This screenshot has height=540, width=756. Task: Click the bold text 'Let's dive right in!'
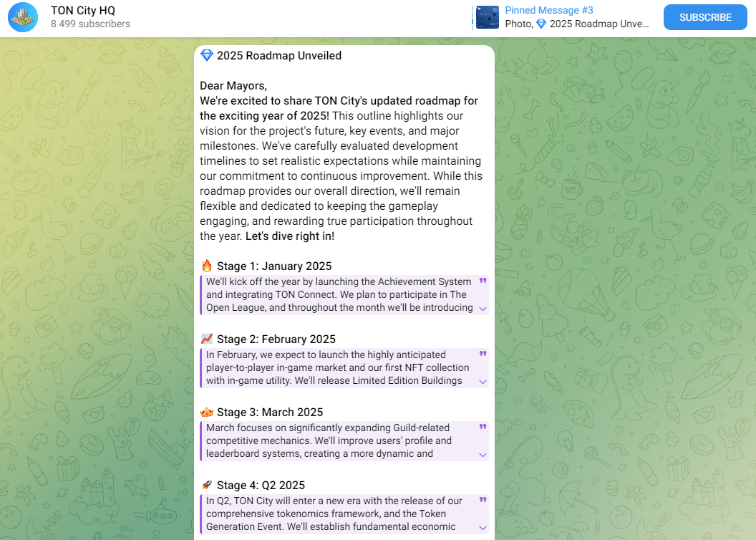pyautogui.click(x=290, y=236)
